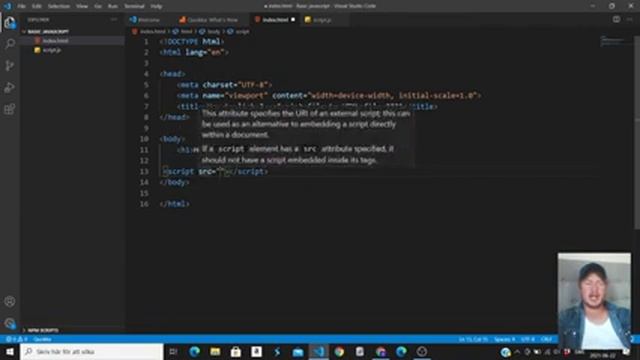Place cursor inside src attribute quotes
The width and height of the screenshot is (640, 360).
(x=220, y=171)
